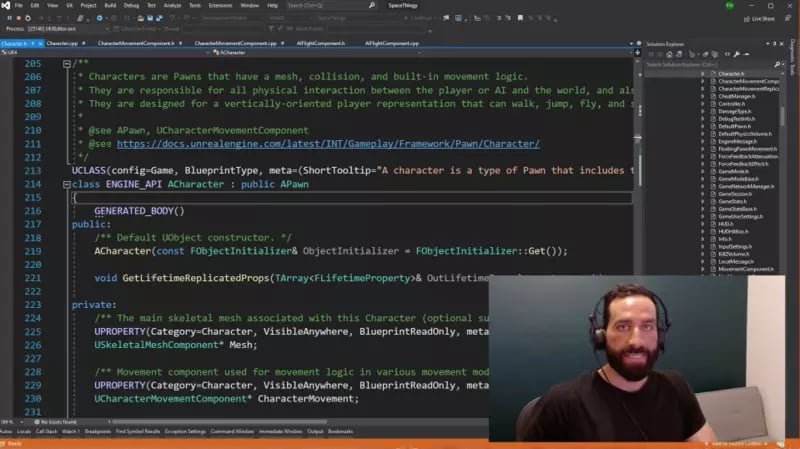Click in the Search Solution Explorer field

pos(700,65)
